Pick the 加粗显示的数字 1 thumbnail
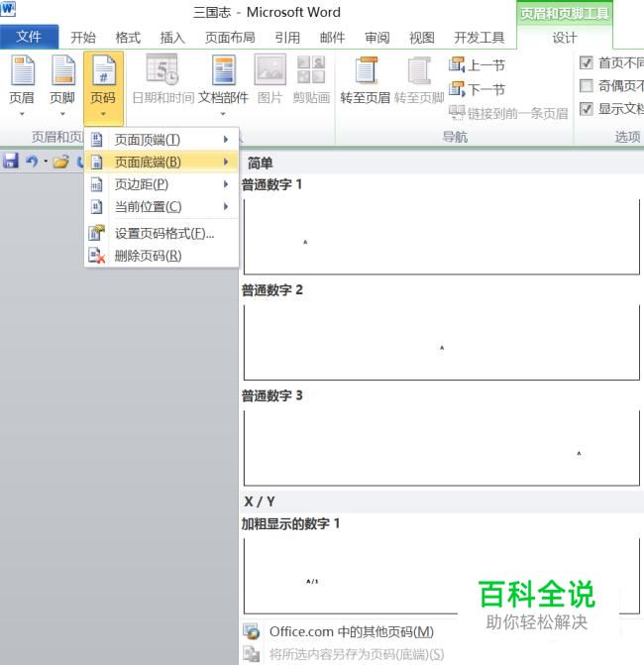644x665 pixels. click(x=441, y=576)
